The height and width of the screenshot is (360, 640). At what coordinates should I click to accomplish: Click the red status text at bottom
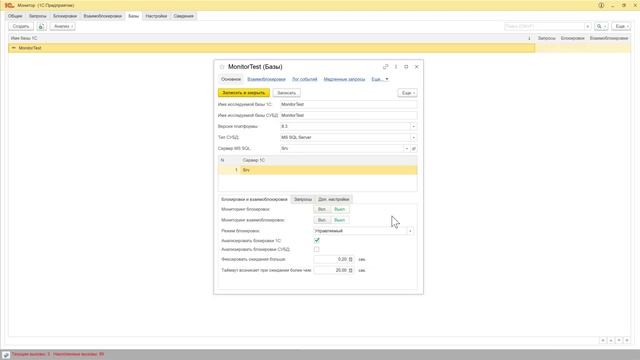point(58,354)
